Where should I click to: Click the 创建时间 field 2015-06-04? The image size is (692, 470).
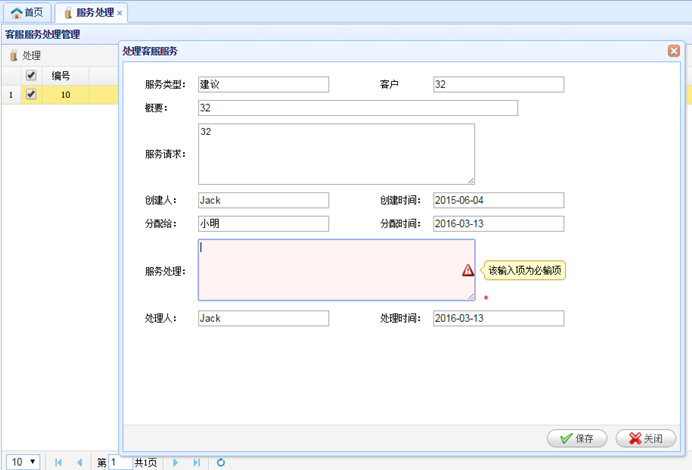[x=498, y=200]
